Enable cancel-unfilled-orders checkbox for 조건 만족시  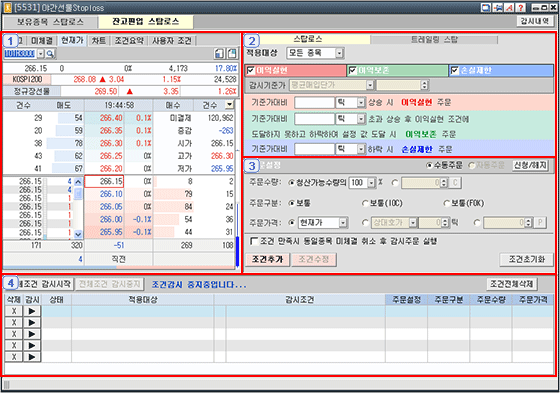pos(254,242)
